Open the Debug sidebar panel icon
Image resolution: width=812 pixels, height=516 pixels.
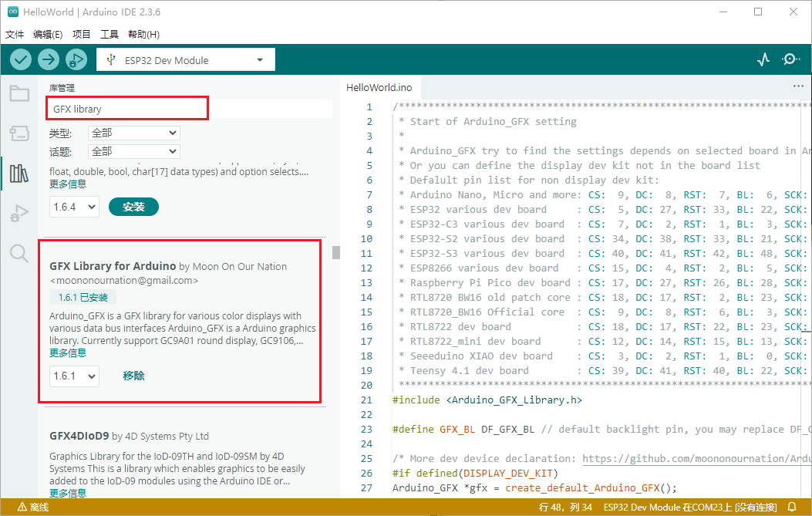coord(19,214)
